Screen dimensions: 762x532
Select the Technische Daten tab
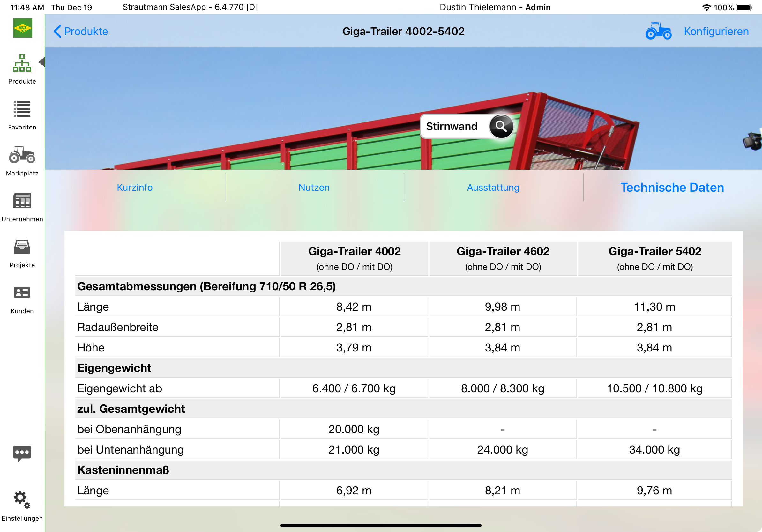pos(672,188)
